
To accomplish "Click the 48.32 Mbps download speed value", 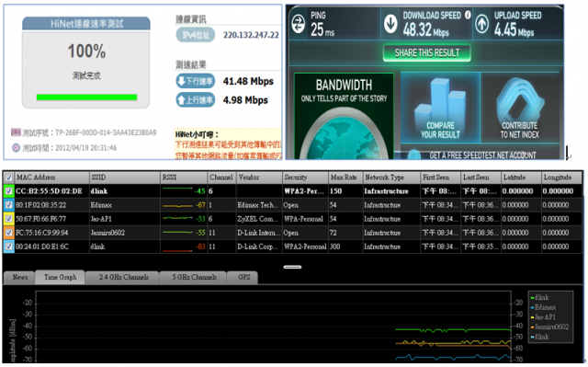I will click(426, 29).
